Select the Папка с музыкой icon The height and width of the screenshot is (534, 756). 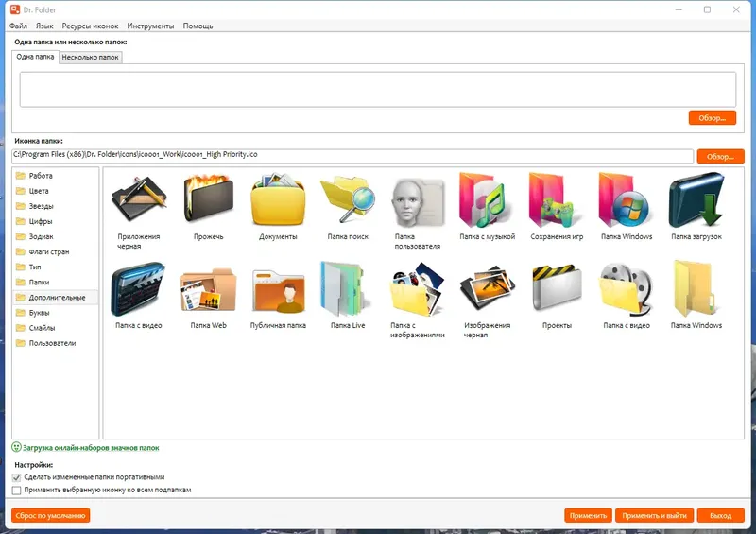487,199
